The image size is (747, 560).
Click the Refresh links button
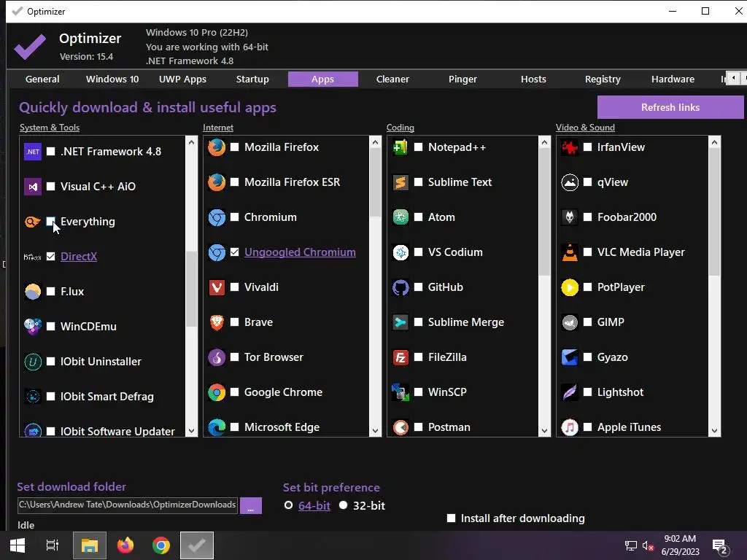coord(670,107)
